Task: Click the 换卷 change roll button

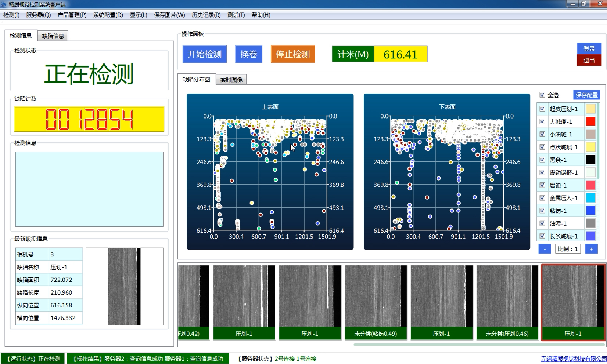Action: [248, 54]
